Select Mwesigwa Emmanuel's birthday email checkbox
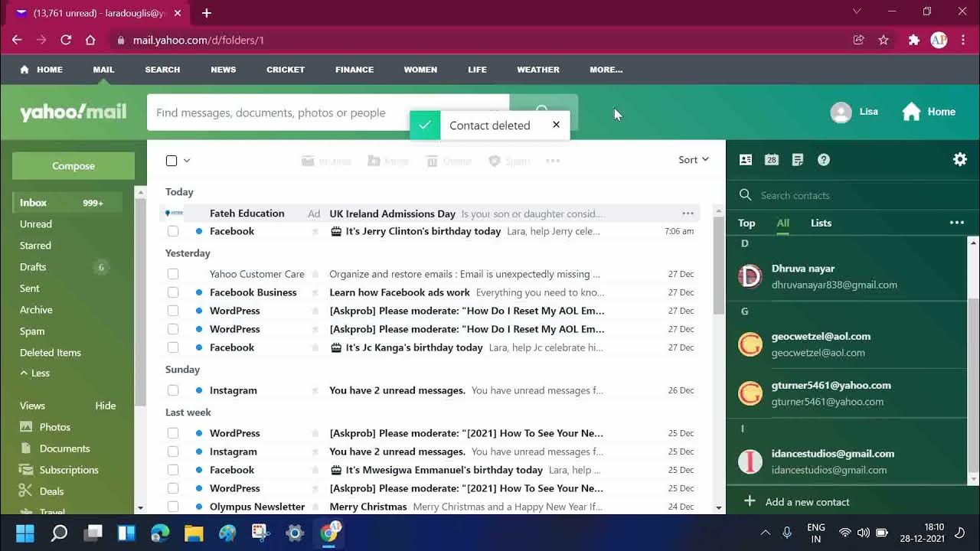Screen dimensions: 980x551 (173, 470)
